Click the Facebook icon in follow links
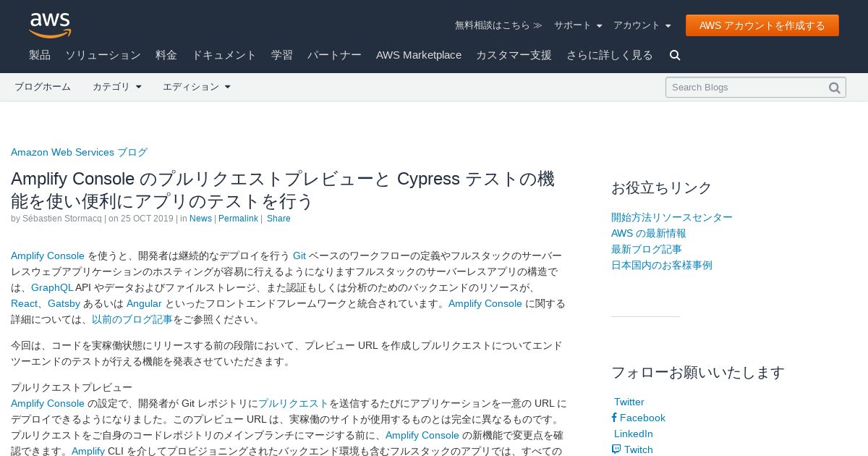The width and height of the screenshot is (868, 456). (x=614, y=418)
